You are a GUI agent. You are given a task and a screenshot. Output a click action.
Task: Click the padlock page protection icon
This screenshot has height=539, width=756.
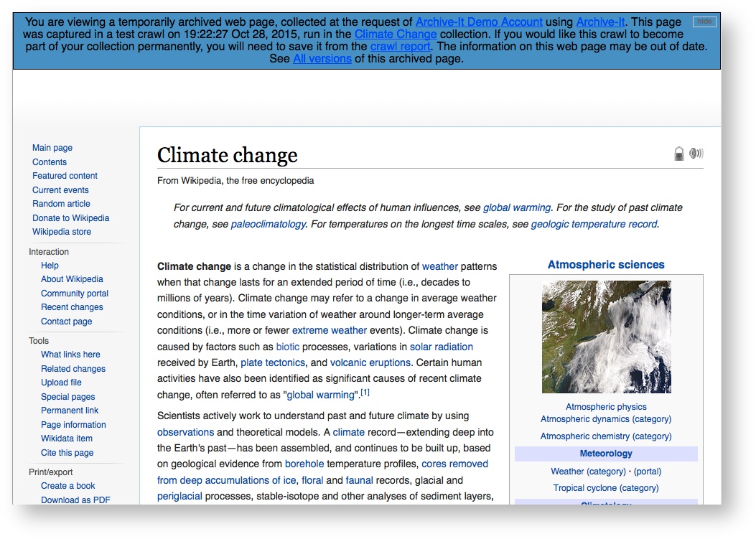pos(678,154)
